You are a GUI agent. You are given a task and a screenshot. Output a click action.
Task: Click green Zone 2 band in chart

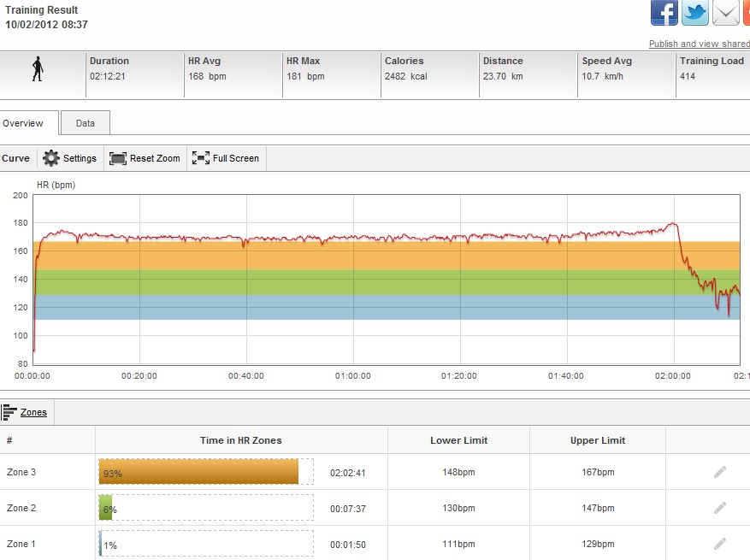click(387, 283)
